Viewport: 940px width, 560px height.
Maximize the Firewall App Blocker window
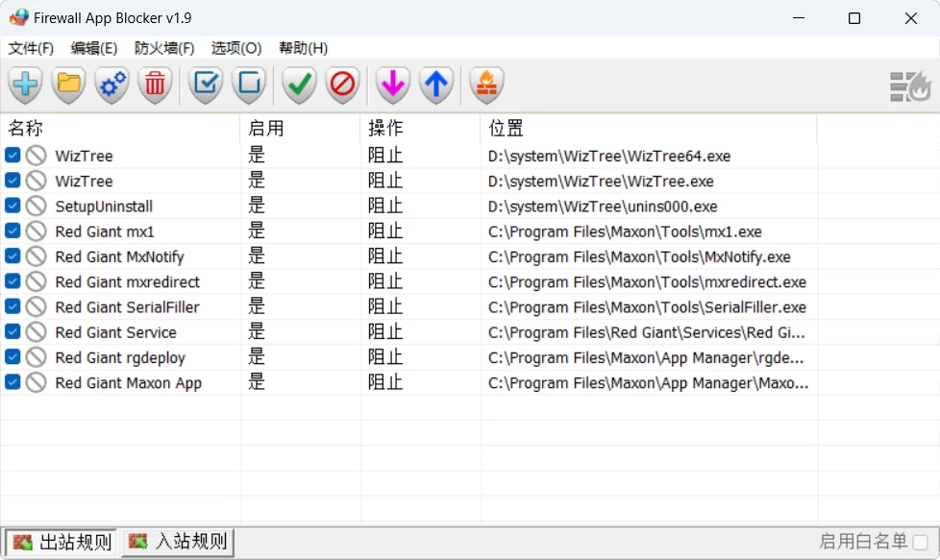tap(854, 18)
